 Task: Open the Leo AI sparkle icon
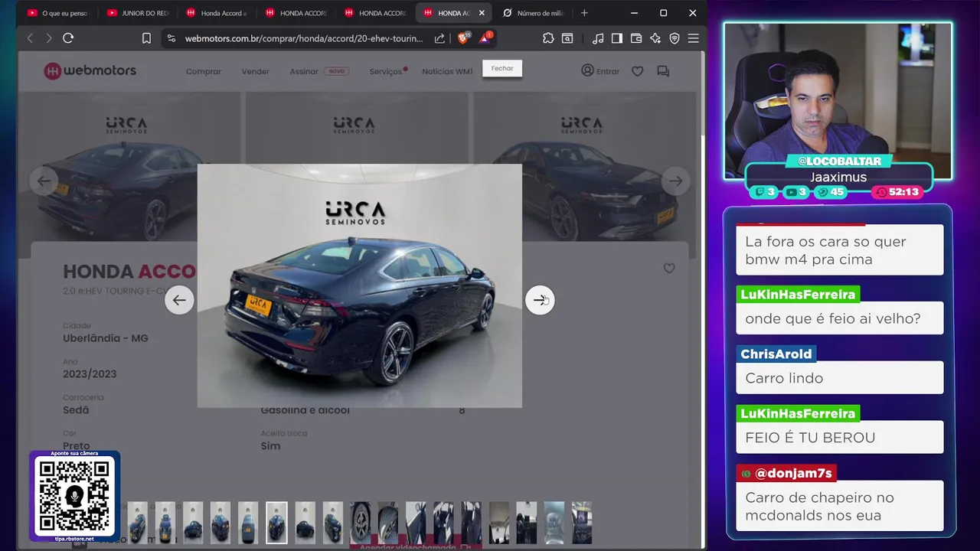655,38
